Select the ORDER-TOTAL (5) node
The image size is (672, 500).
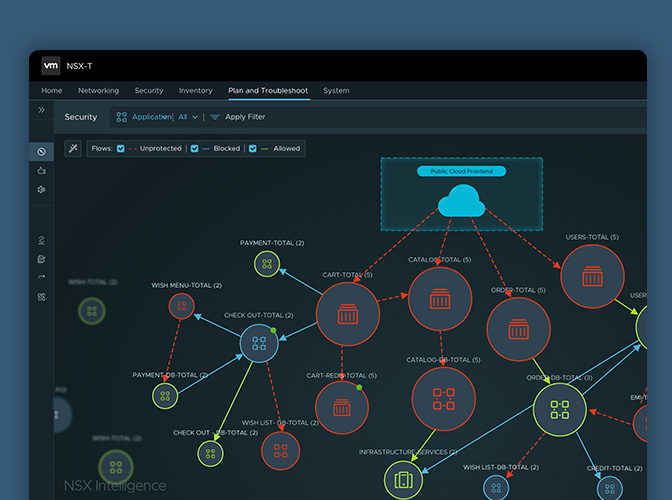(519, 329)
